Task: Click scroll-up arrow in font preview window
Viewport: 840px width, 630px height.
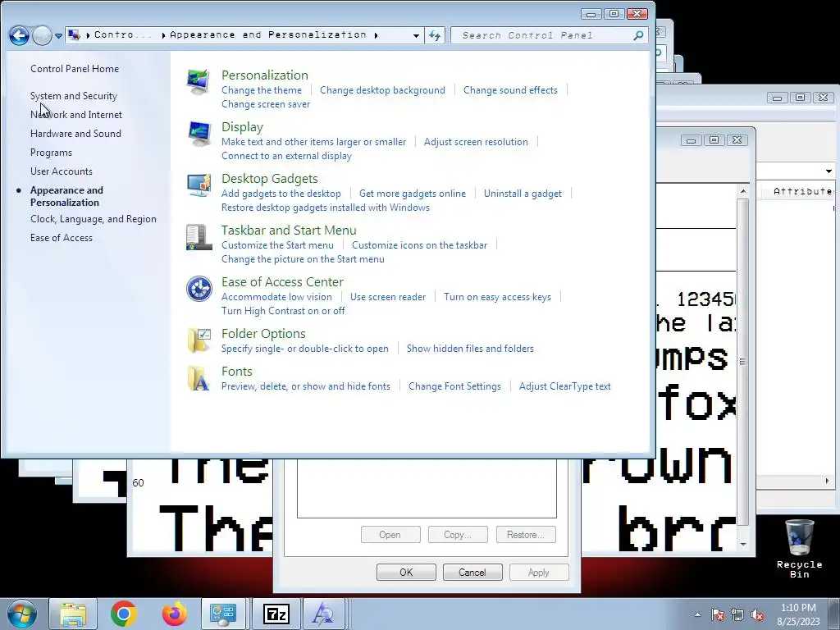Action: click(743, 190)
